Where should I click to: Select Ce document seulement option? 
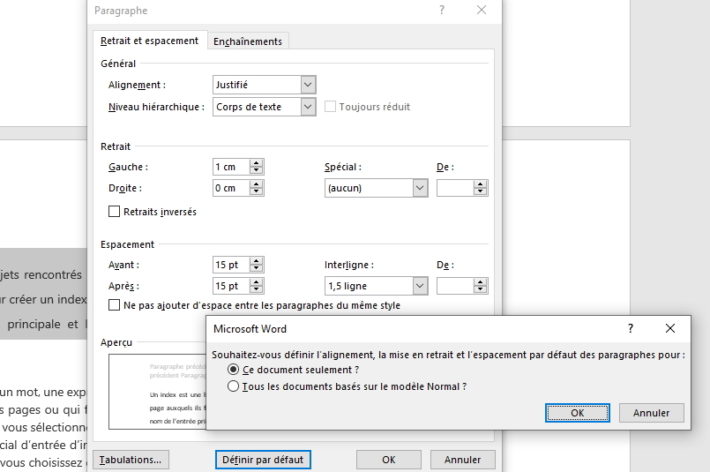(x=233, y=370)
